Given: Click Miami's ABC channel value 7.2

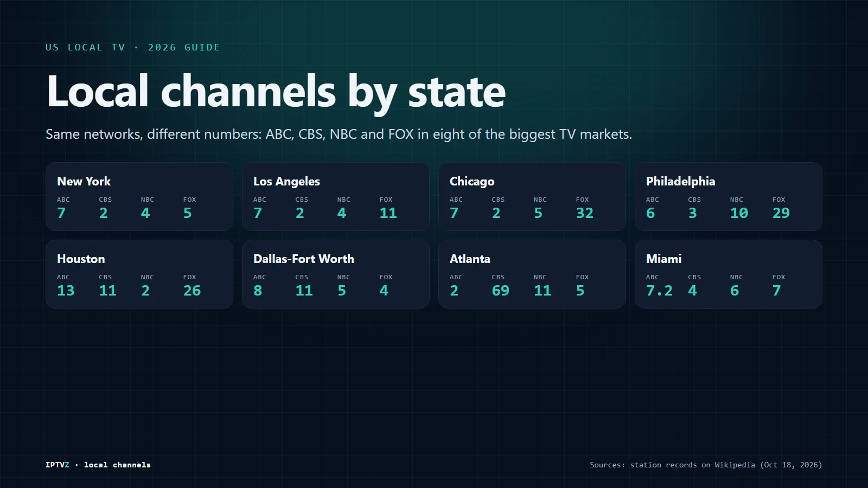Looking at the screenshot, I should [x=659, y=291].
